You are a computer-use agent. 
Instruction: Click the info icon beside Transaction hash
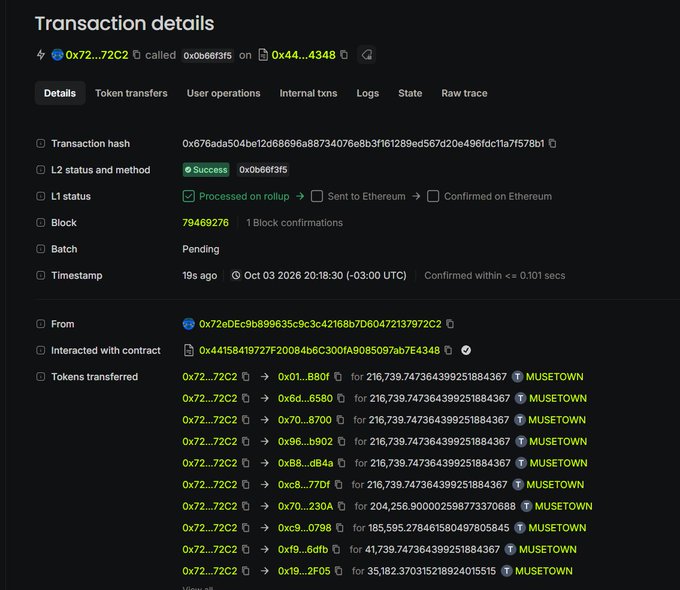click(x=40, y=143)
